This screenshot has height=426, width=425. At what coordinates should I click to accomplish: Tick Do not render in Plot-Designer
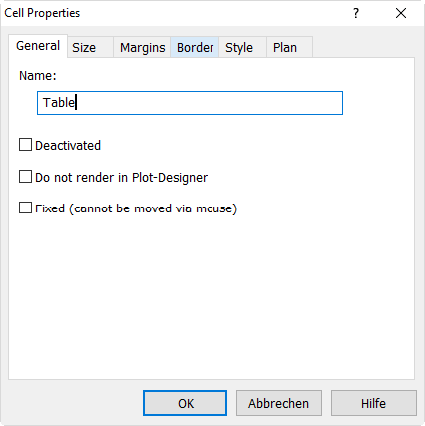pyautogui.click(x=25, y=177)
